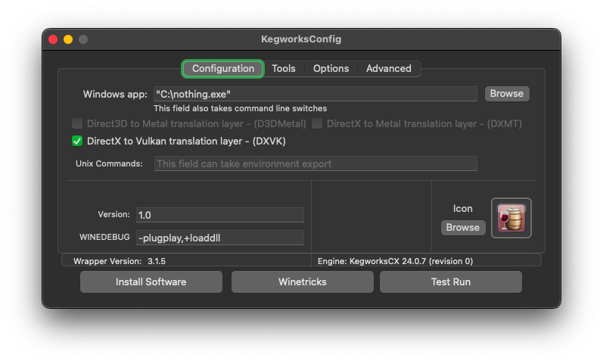
Task: Enable the D3DMetal translation layer checkbox
Action: click(77, 123)
